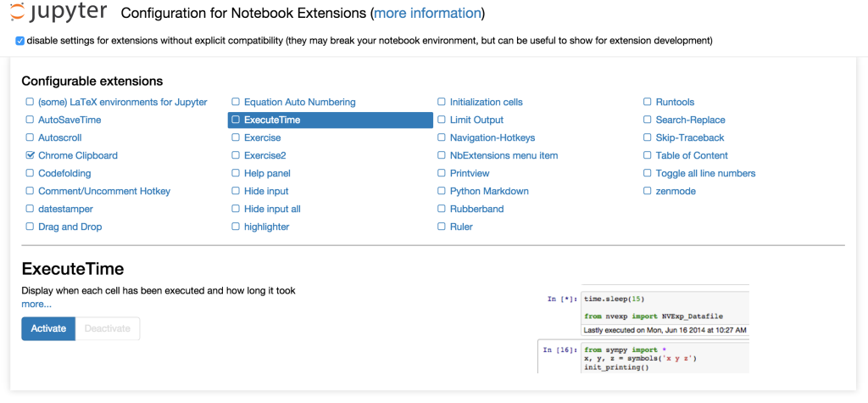Open the ExecuteTime preview screenshot
Screen dimensions: 868x403
click(643, 328)
